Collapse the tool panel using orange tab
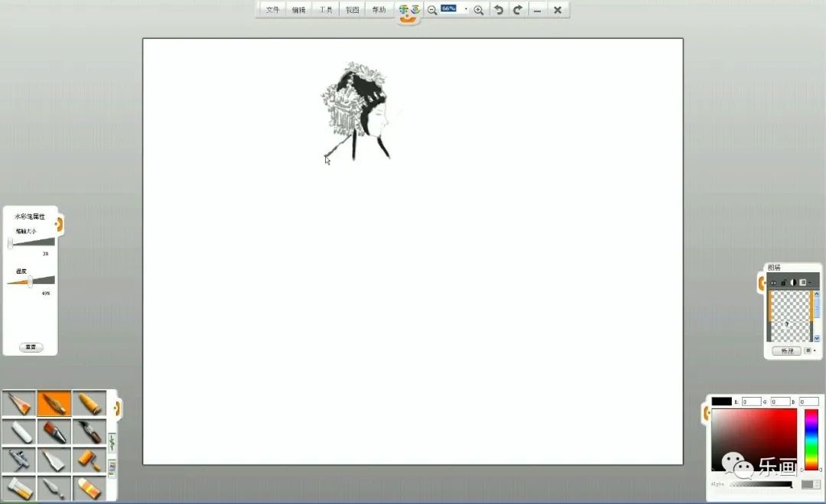826x504 pixels. coord(118,408)
